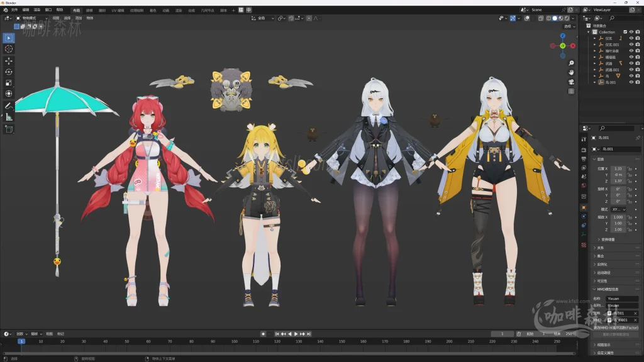Click the 名称 Yixuan name input field

coord(622,299)
